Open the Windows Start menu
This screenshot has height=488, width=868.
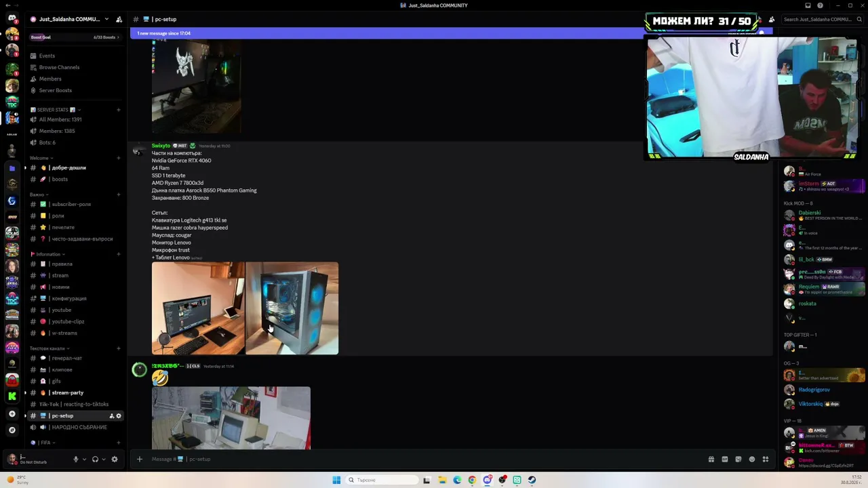[336, 480]
